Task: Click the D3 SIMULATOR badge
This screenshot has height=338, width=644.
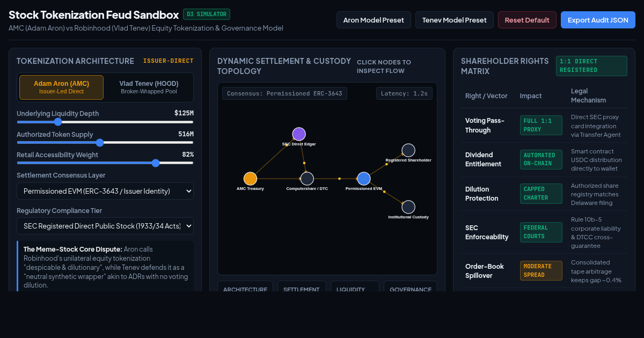Action: pos(207,14)
